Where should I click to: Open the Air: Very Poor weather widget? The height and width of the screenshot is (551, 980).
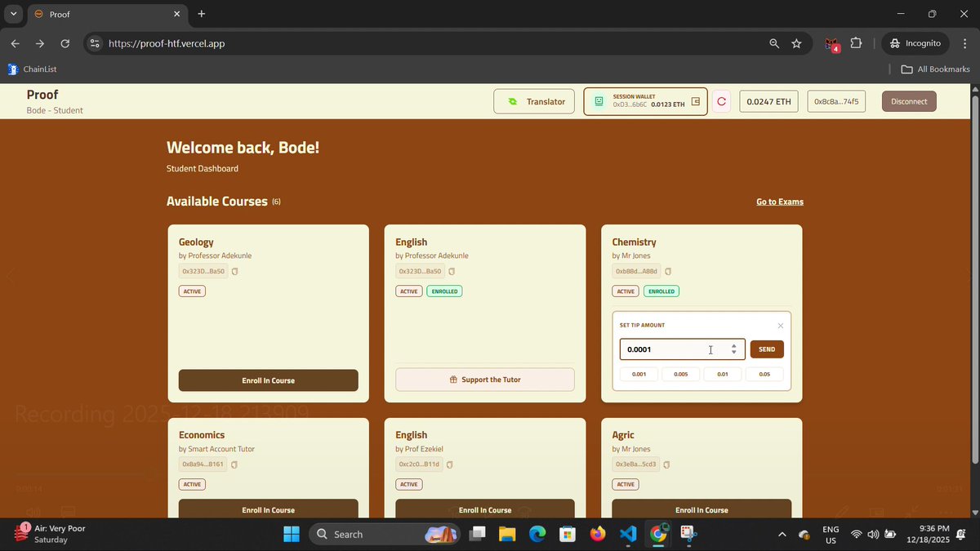coord(51,534)
